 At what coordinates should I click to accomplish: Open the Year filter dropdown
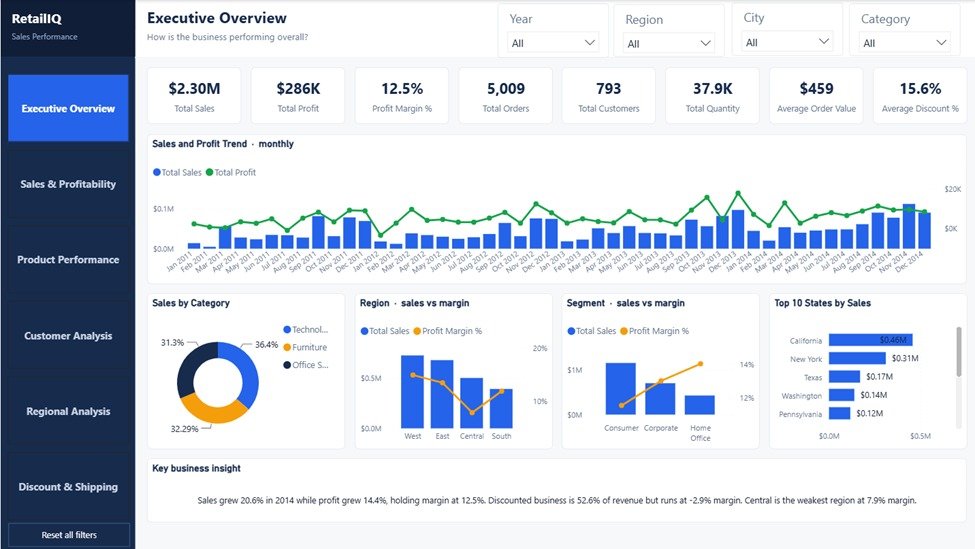point(553,43)
